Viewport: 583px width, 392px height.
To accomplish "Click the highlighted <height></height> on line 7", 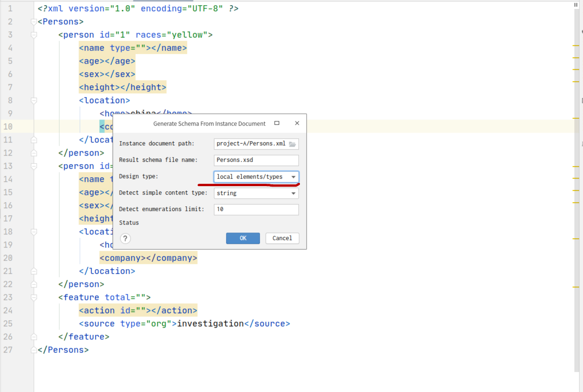I will [x=123, y=87].
